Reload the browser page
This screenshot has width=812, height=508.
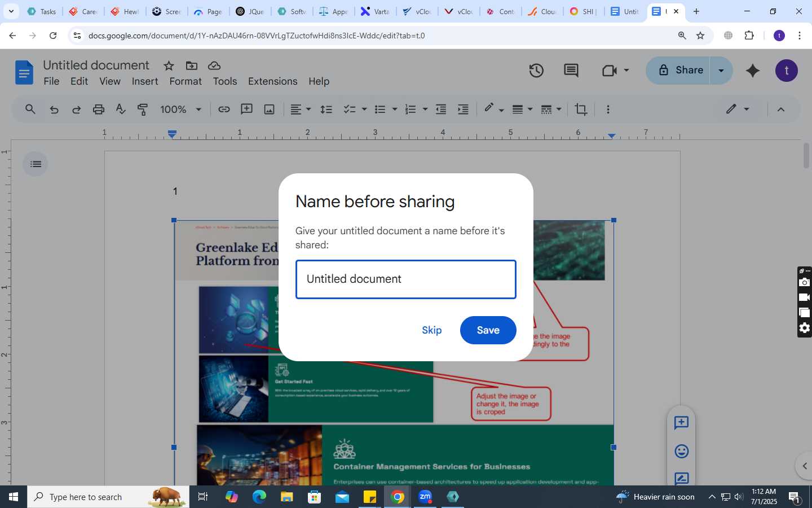[53, 36]
